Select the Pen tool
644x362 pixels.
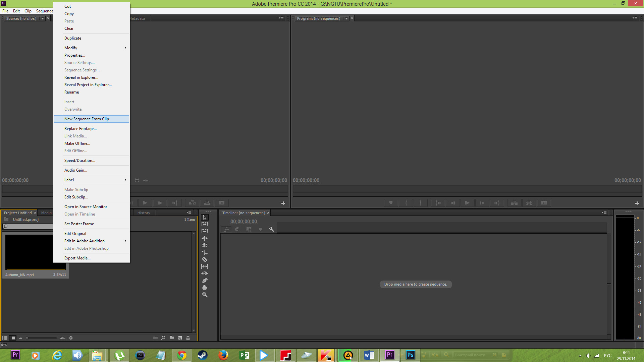205,281
